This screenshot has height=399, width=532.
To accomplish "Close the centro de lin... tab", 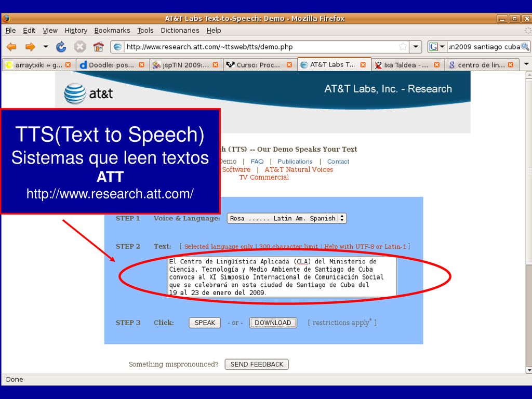I will (511, 64).
